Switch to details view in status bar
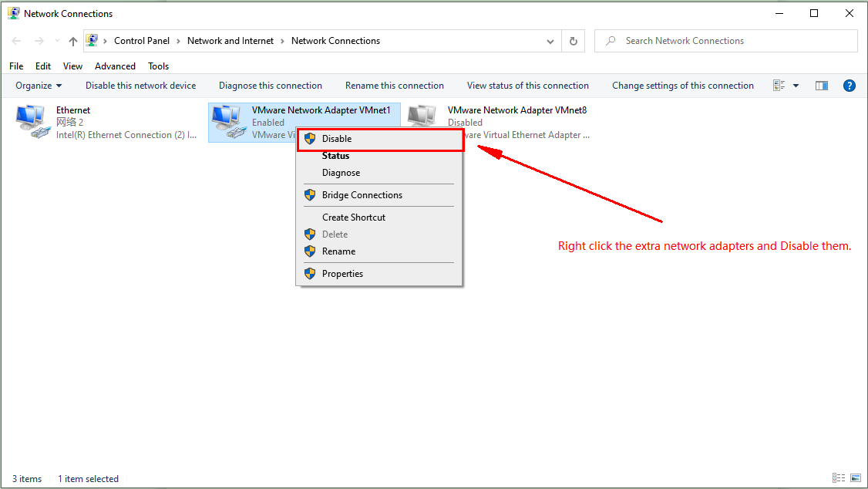The height and width of the screenshot is (489, 868). coord(839,478)
